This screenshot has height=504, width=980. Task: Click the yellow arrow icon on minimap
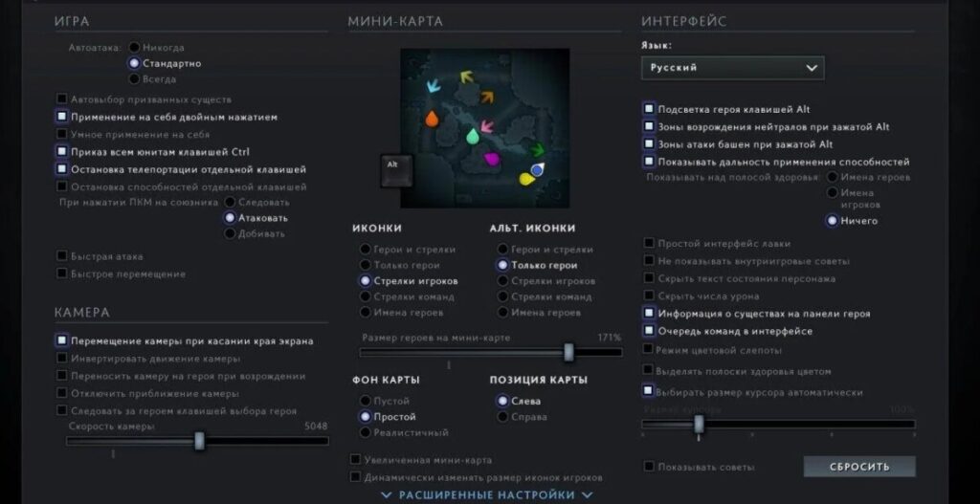466,77
